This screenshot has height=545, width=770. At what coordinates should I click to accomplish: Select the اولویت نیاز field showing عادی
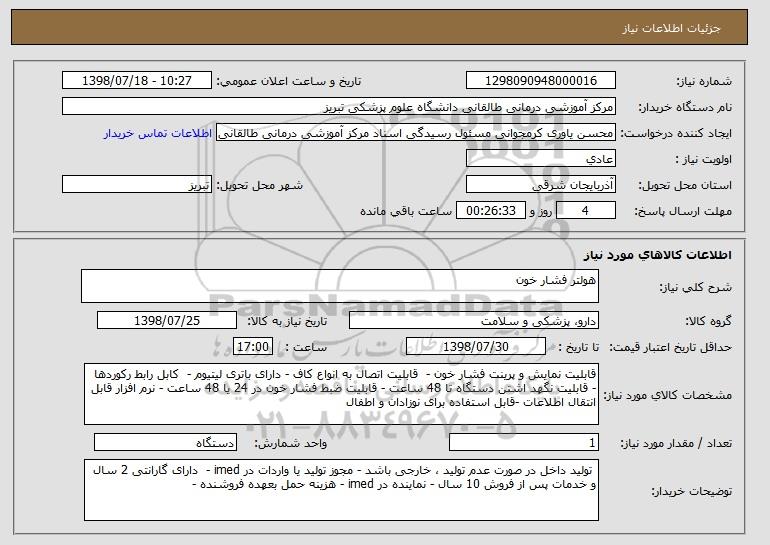(541, 159)
